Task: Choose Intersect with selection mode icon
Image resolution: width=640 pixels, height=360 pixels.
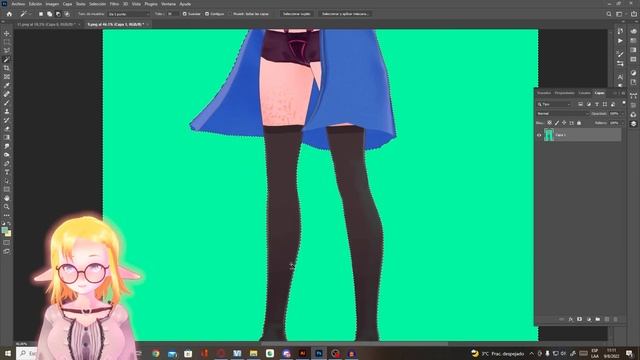Action: 67,14
